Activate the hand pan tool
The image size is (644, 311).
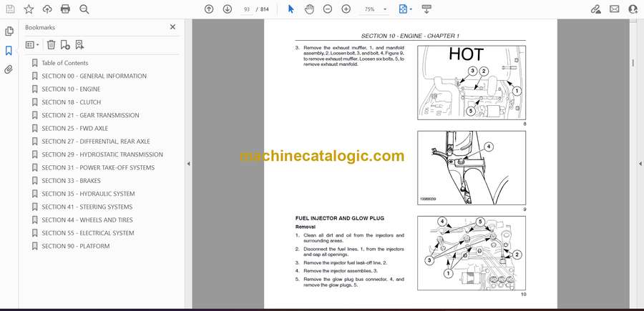point(309,9)
